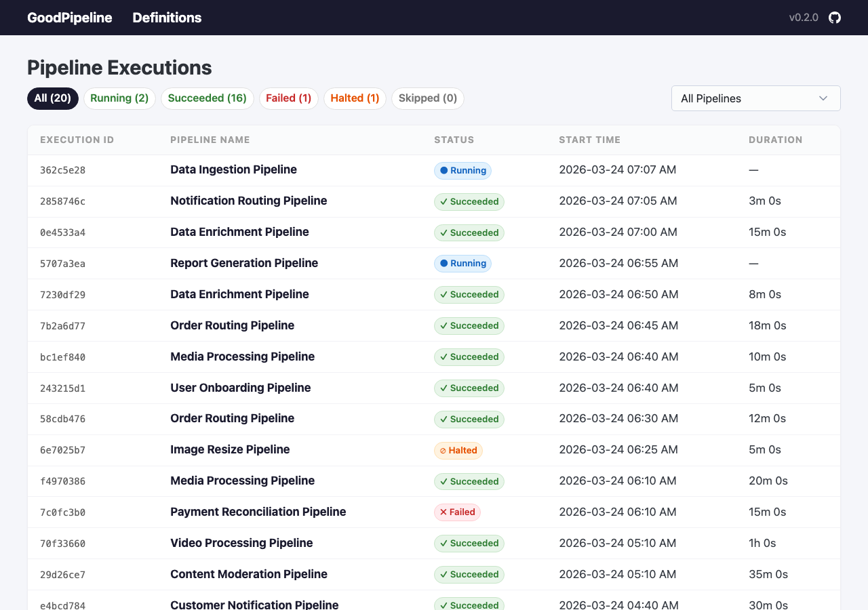Click Succeeded badge for Notification Routing Pipeline
Screen dimensions: 868x610
click(x=469, y=202)
